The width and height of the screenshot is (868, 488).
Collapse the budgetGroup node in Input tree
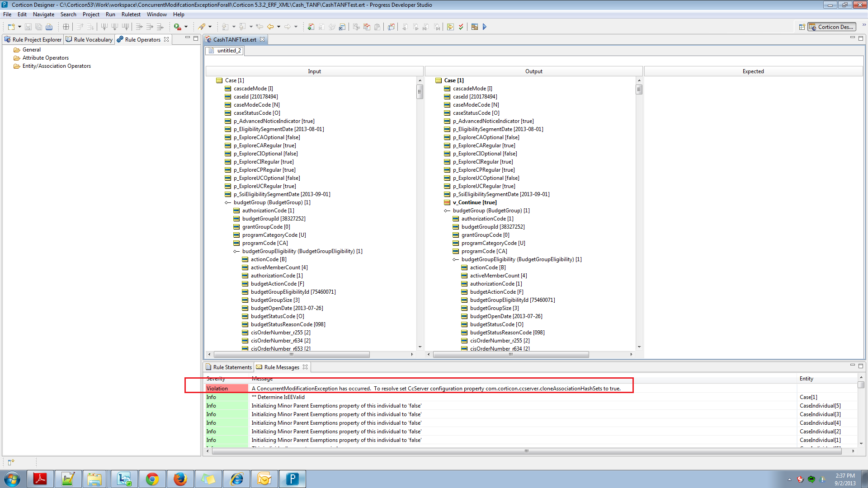click(x=228, y=202)
